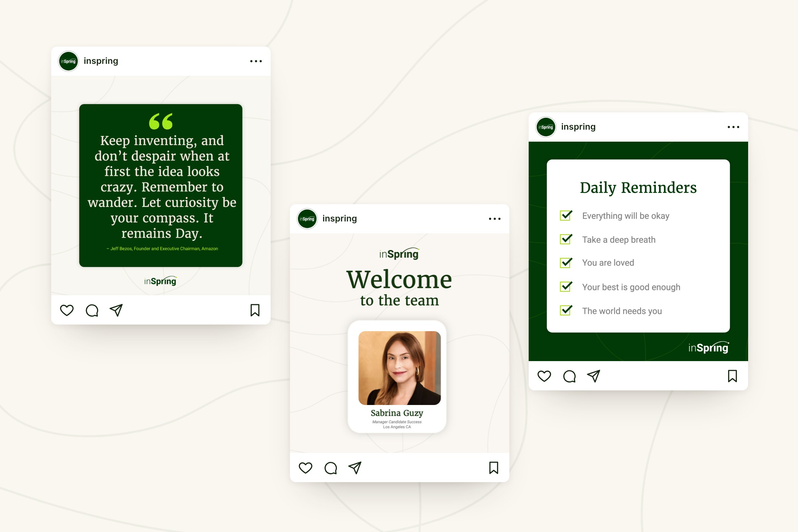798x532 pixels.
Task: Click the 'Daily Reminders' heading
Action: [638, 188]
